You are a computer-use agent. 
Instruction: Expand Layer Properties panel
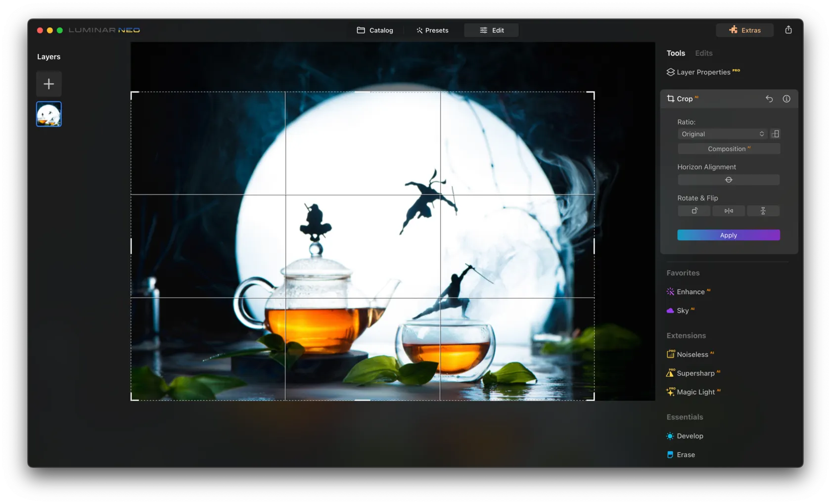pyautogui.click(x=703, y=72)
